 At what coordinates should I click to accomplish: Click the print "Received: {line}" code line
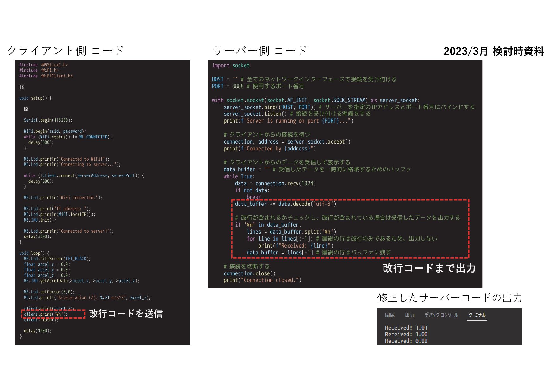(x=296, y=246)
